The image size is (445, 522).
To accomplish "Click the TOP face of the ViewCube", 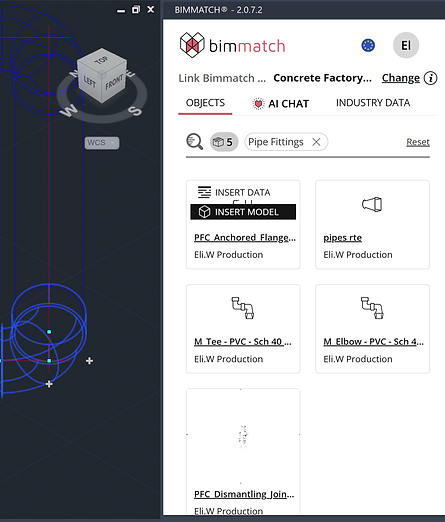I will point(102,60).
